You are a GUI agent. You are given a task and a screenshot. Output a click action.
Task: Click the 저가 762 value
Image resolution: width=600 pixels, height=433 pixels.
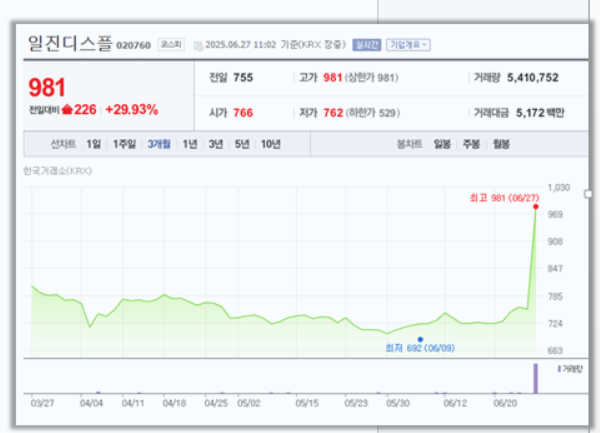[x=333, y=113]
